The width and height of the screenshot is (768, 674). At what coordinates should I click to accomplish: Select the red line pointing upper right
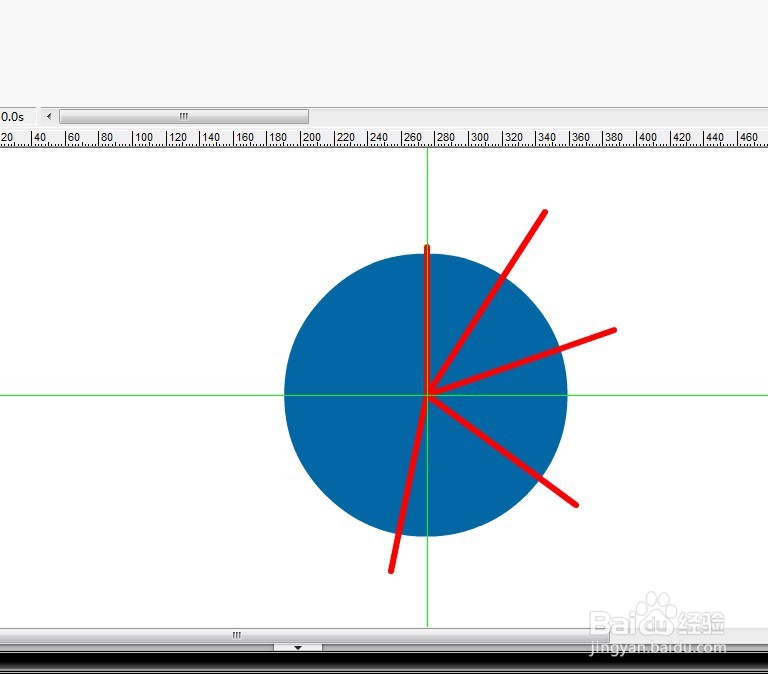click(487, 301)
